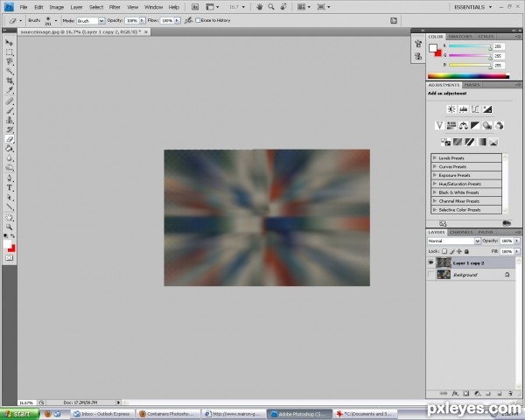Open eraser Flow slider arrow
The width and height of the screenshot is (525, 420).
(177, 21)
